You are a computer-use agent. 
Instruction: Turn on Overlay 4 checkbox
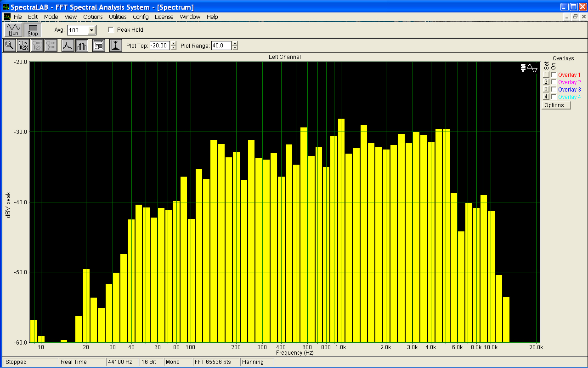[554, 97]
